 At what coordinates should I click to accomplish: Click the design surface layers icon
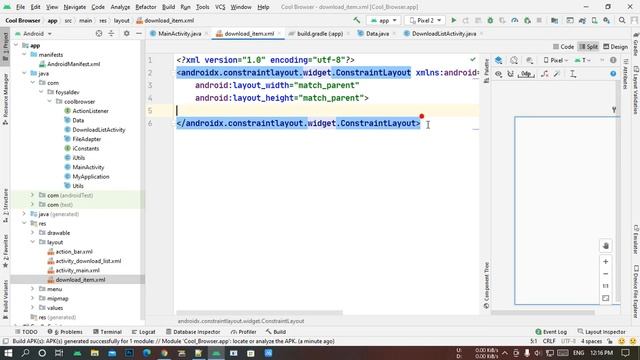pos(498,60)
